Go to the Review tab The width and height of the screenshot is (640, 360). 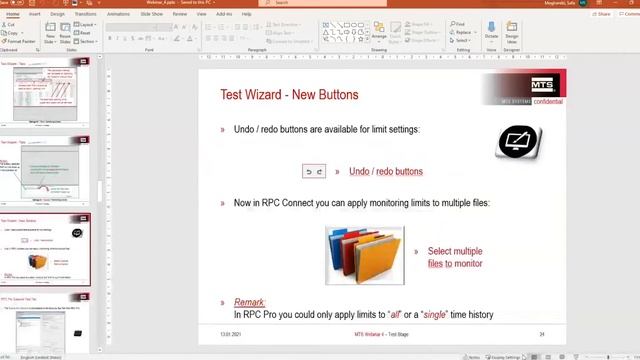click(180, 14)
